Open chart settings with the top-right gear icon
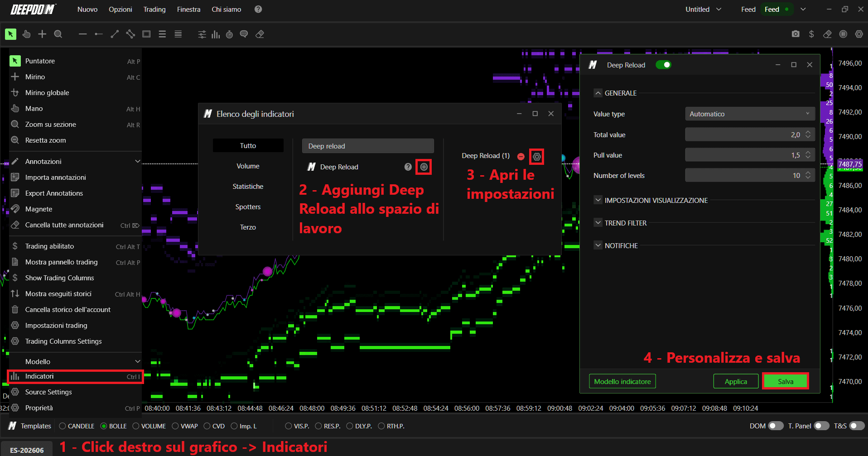Viewport: 868px width, 456px height. click(859, 34)
